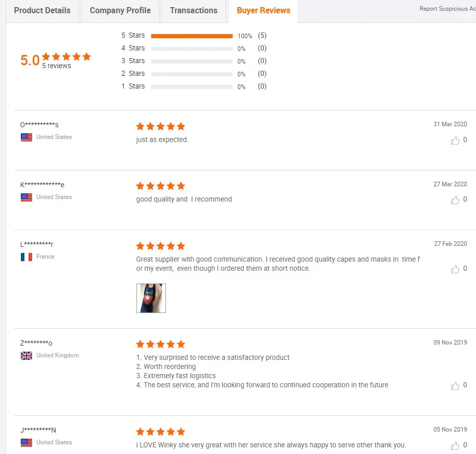This screenshot has width=476, height=454.
Task: Like the 'LOVE Winky' review
Action: point(455,446)
